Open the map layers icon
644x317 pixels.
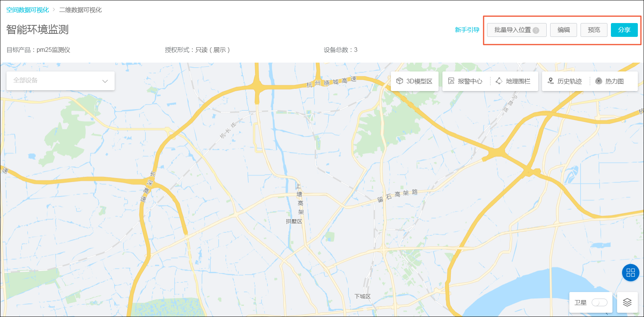(x=627, y=302)
